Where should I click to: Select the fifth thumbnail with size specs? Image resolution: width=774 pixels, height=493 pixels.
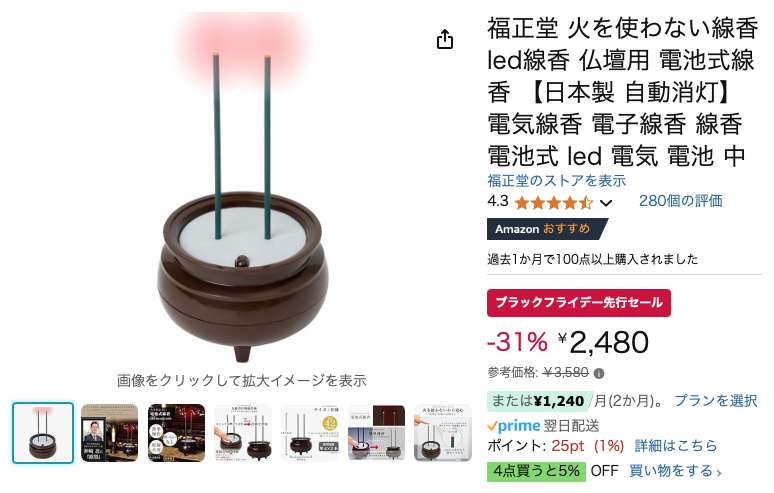point(310,433)
